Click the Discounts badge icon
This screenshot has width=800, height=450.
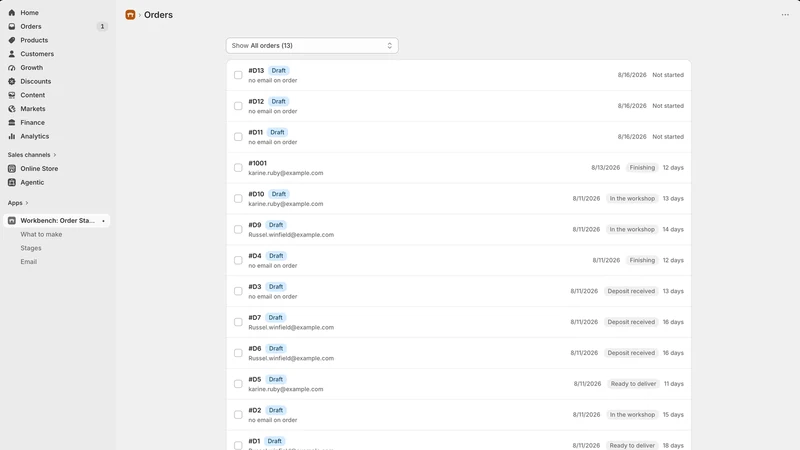(12, 81)
